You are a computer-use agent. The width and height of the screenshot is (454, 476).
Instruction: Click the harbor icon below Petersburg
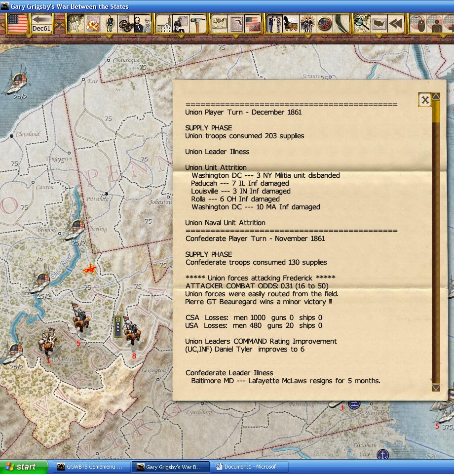[x=354, y=404]
